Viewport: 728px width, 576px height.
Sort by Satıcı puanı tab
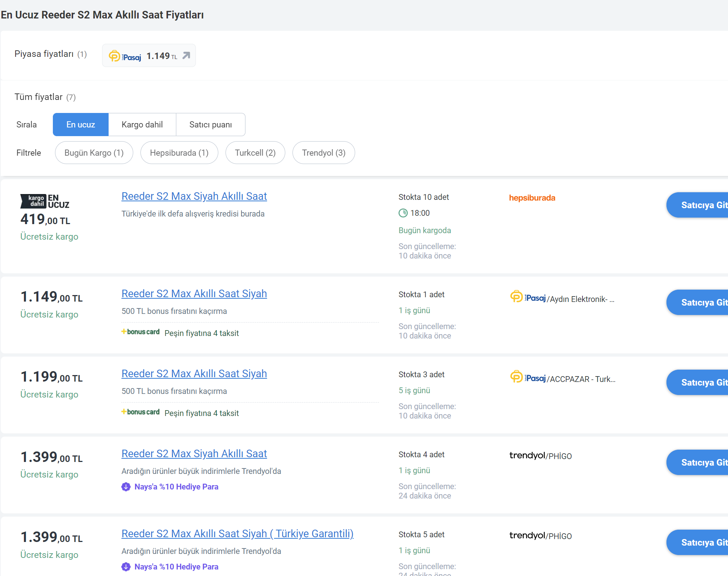210,125
